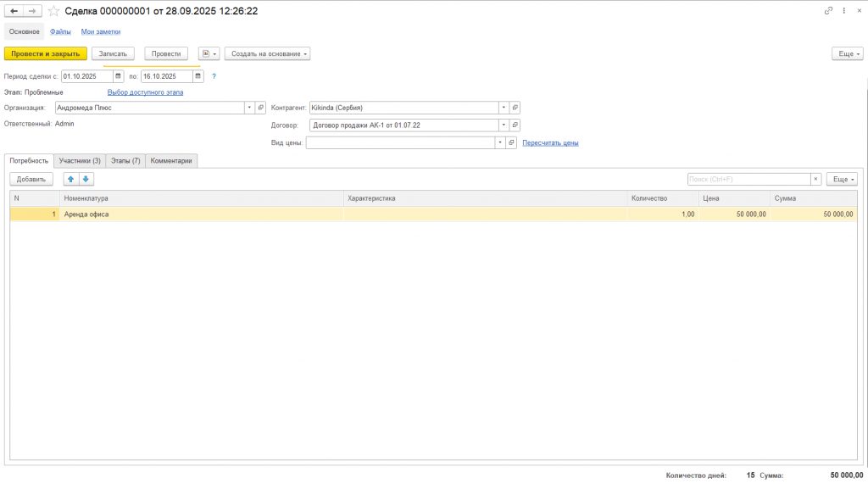Screen dimensions: 868x484
Task: Click the Цена column header
Action: point(734,198)
